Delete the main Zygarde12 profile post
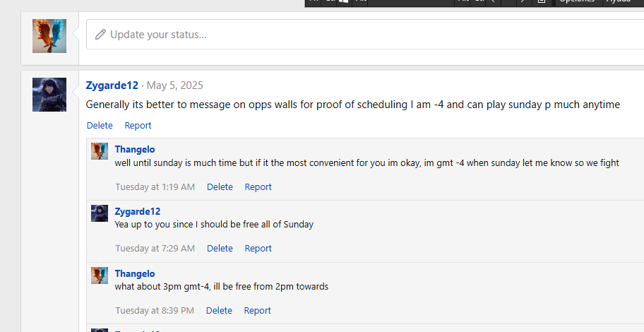Image resolution: width=644 pixels, height=332 pixels. [x=100, y=126]
